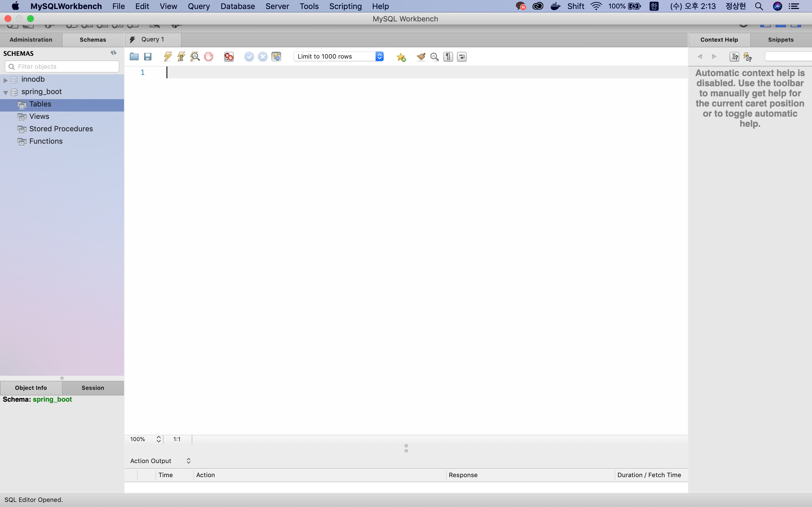Click the Execute query lightning bolt icon

(168, 57)
